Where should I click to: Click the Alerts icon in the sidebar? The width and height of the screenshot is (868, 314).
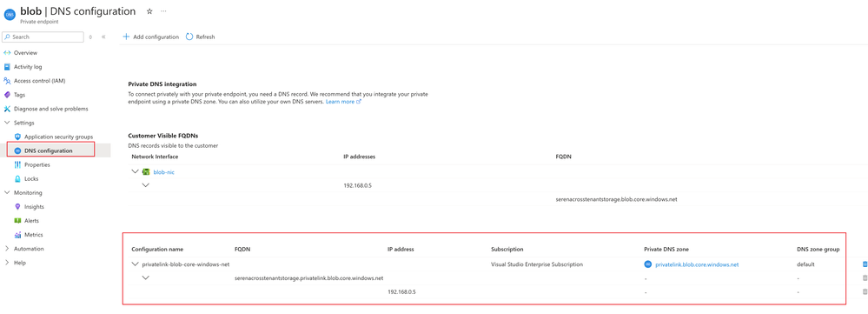point(17,220)
